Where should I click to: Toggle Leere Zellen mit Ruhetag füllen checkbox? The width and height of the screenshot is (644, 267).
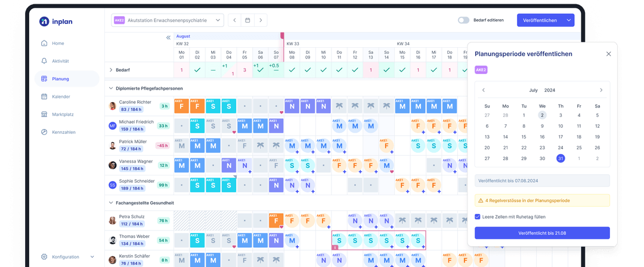pyautogui.click(x=477, y=217)
